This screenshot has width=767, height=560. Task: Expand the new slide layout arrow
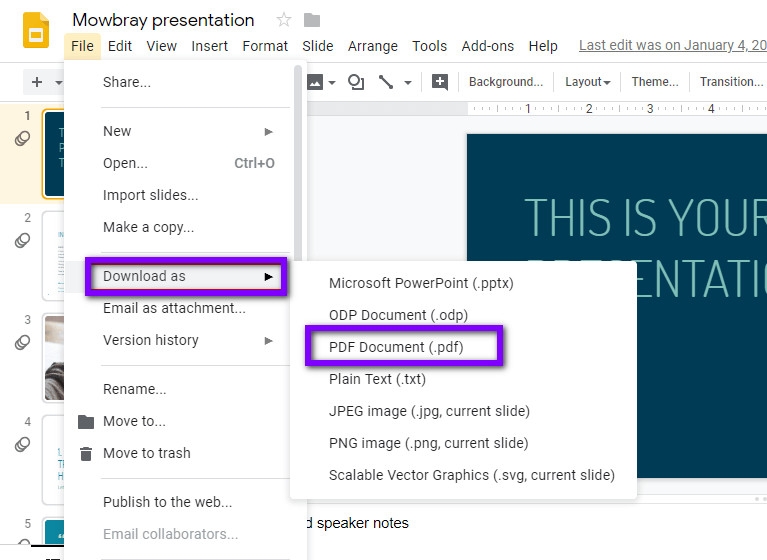[59, 82]
